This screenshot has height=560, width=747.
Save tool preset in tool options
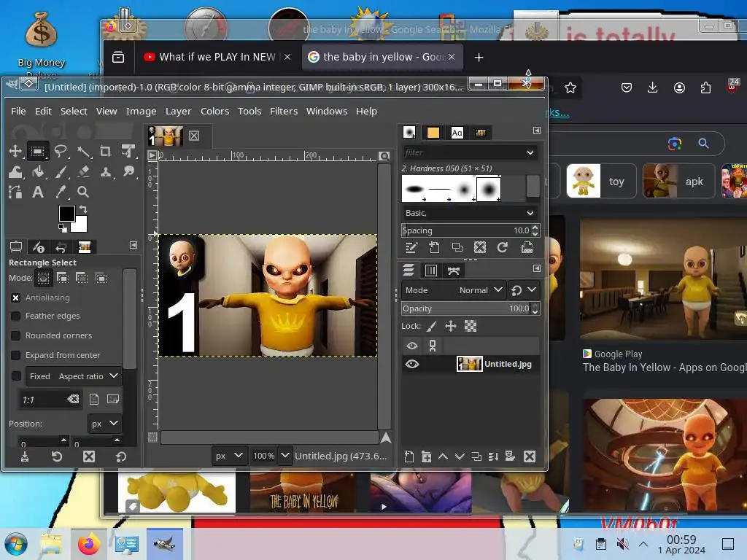[x=25, y=456]
